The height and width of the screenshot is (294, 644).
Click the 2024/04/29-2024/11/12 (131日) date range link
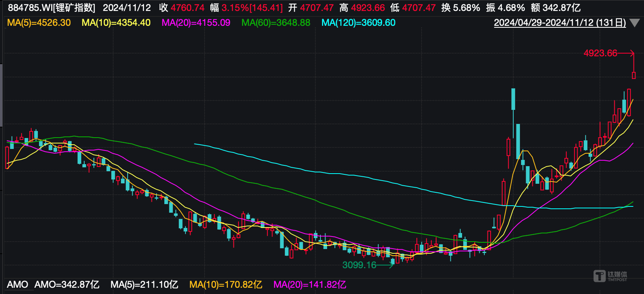tap(560, 23)
